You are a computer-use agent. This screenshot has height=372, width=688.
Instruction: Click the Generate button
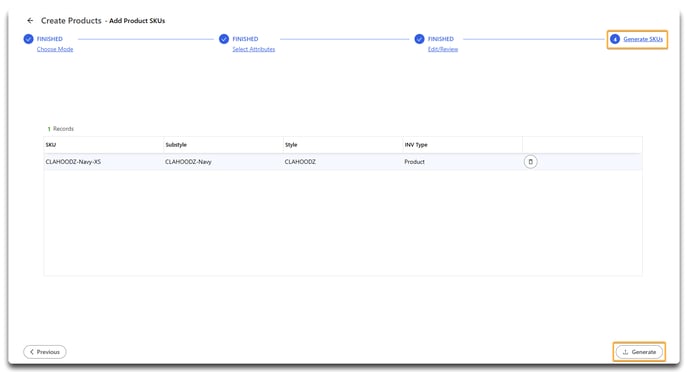tap(639, 352)
